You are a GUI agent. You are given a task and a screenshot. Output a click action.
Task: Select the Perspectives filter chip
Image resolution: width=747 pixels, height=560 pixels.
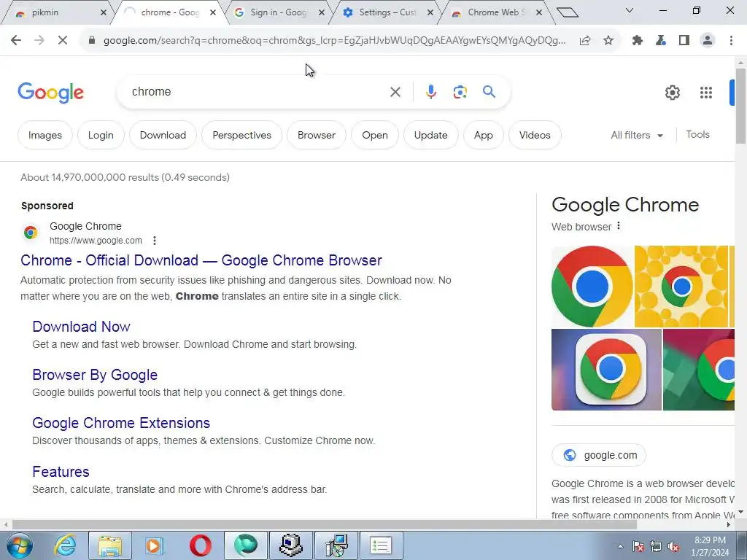click(x=241, y=135)
